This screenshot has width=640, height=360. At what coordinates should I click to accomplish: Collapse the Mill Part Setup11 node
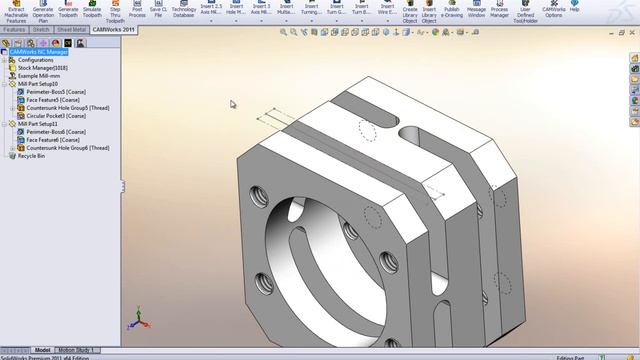4,124
